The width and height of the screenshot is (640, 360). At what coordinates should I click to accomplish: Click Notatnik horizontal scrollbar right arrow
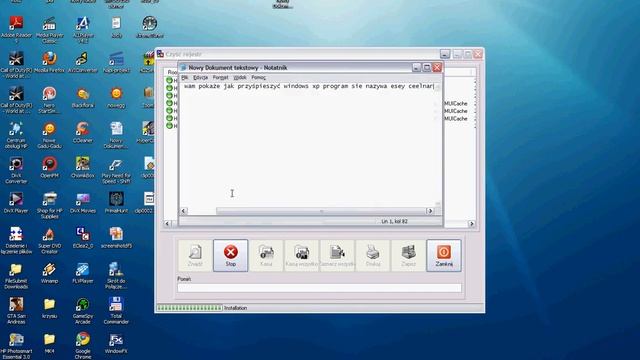430,211
